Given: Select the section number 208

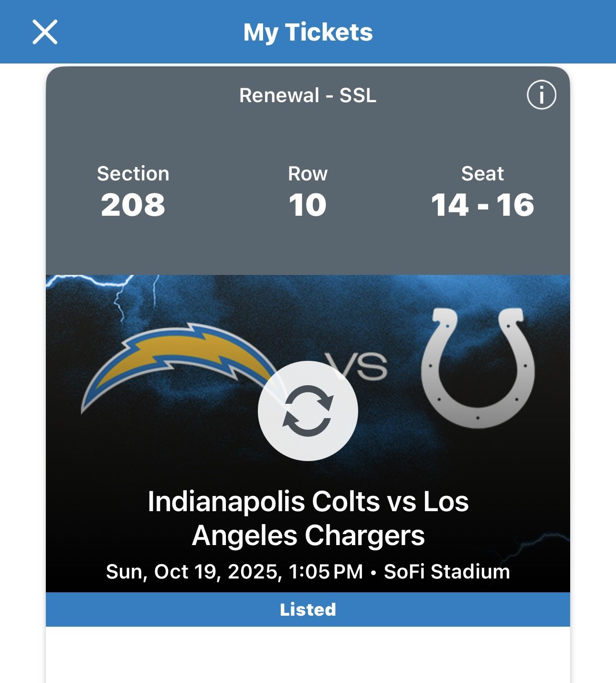Looking at the screenshot, I should [x=133, y=205].
